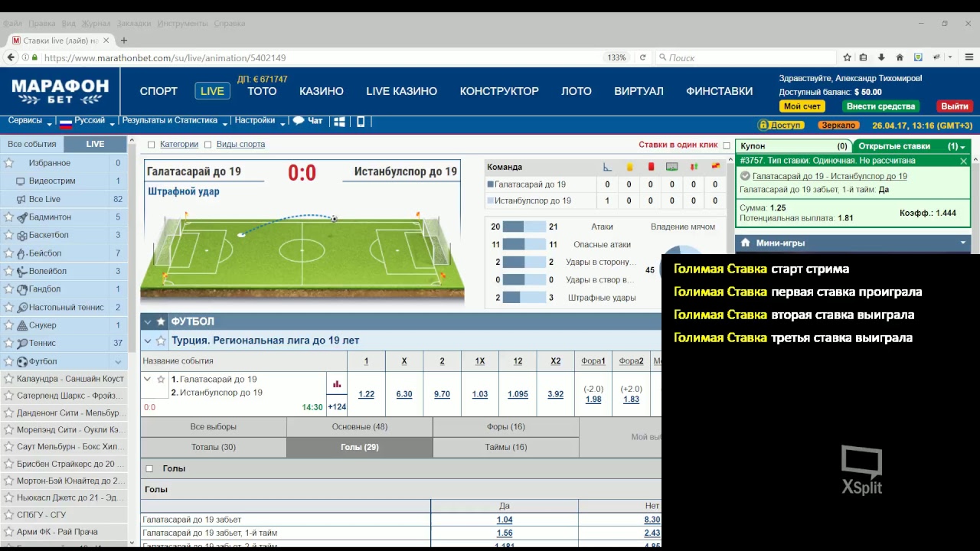980x551 pixels.
Task: Close the open bet #3757 with the X
Action: tap(964, 161)
